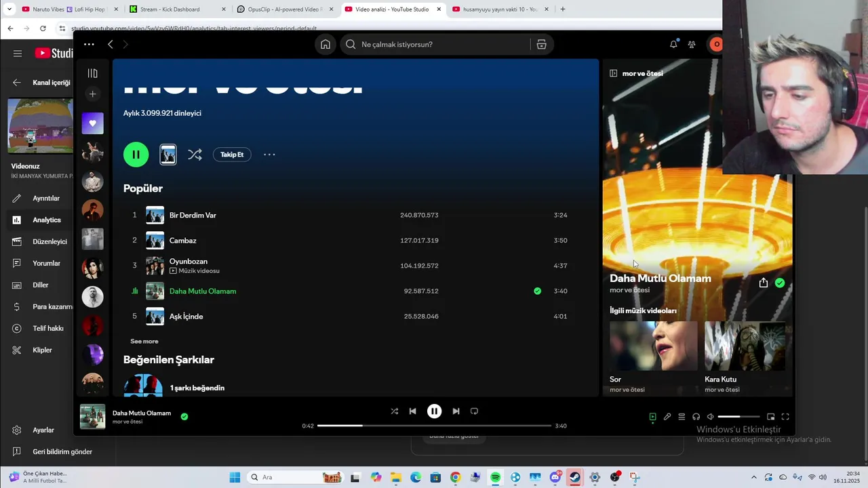Reload the Chrome page
The image size is (868, 488).
coord(43,28)
